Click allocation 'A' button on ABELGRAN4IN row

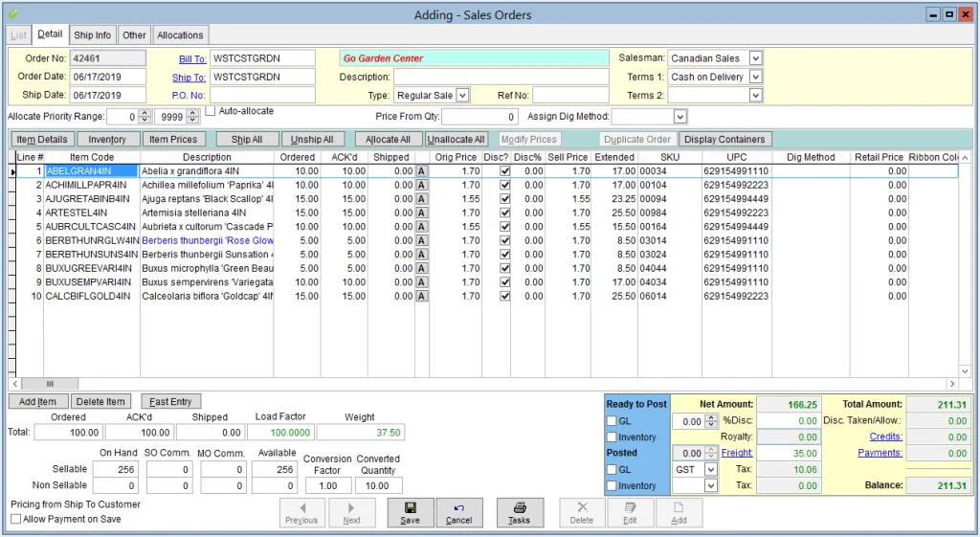coord(422,171)
